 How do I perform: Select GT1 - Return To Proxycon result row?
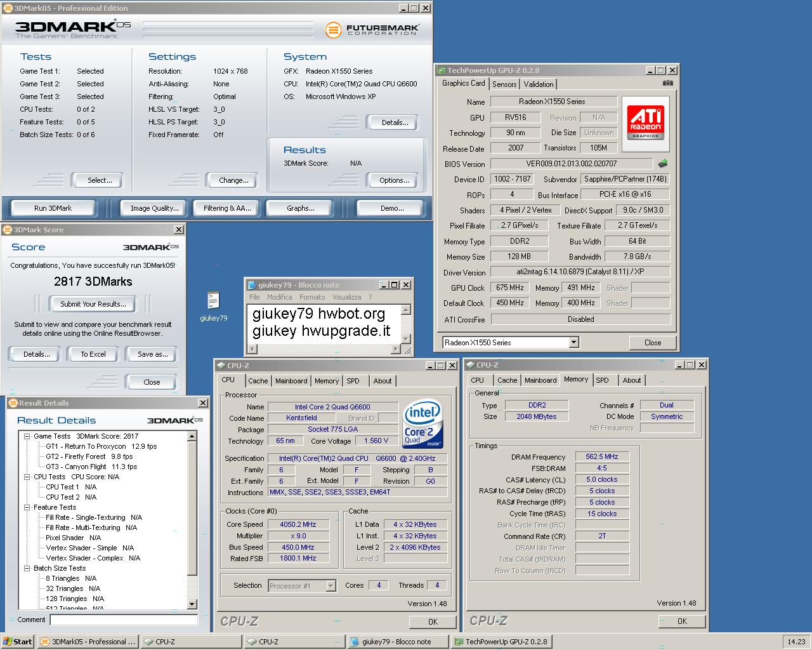101,446
